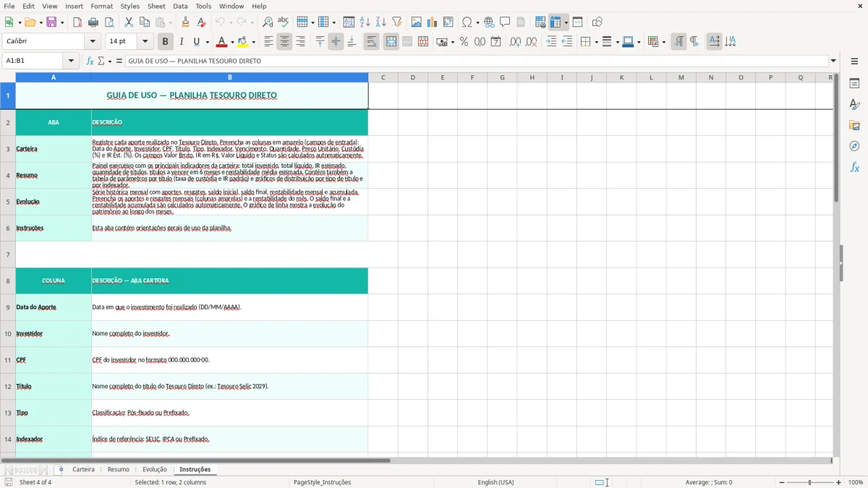Open the Font Name dropdown

[93, 42]
